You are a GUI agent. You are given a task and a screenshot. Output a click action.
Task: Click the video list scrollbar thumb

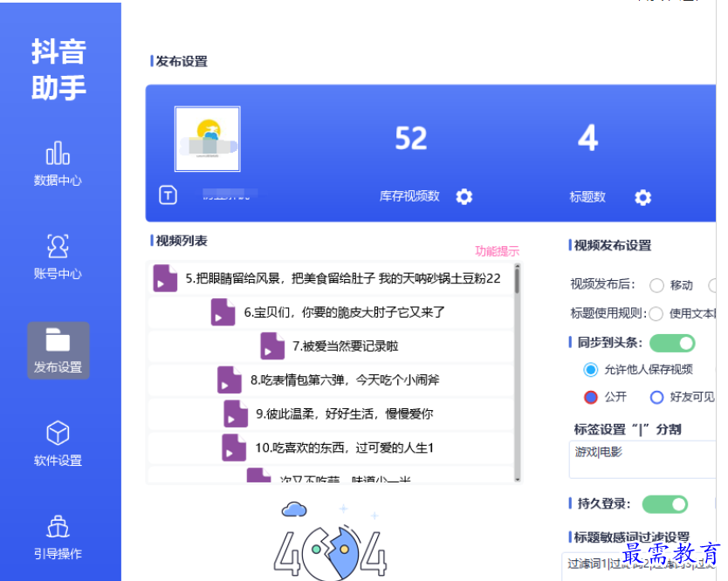518,279
